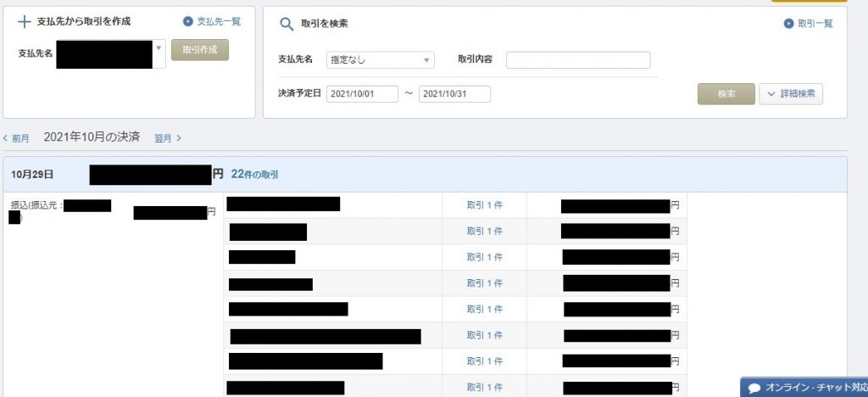Image resolution: width=868 pixels, height=397 pixels.
Task: Click the circle arrow icon next to 取引一覧
Action: pyautogui.click(x=790, y=24)
